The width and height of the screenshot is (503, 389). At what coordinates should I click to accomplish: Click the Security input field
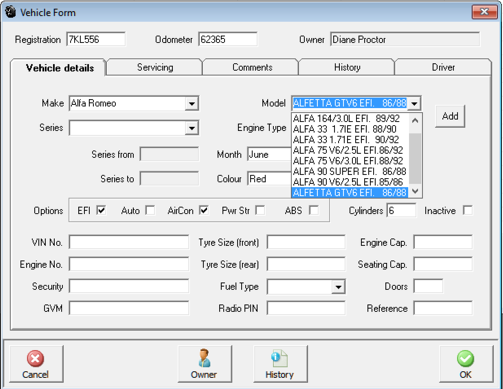[129, 286]
